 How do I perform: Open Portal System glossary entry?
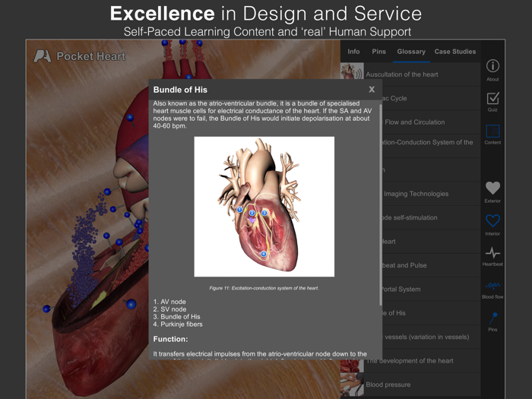(x=431, y=289)
